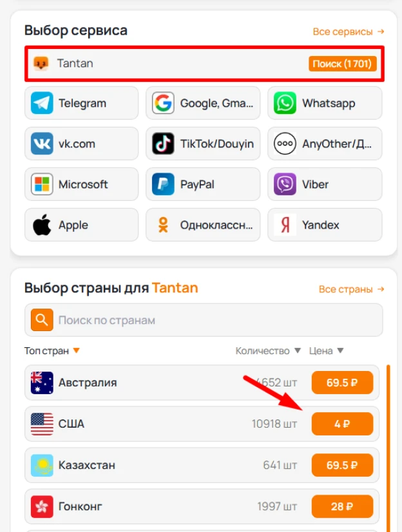
Task: Open the Все страны link
Action: (x=352, y=289)
